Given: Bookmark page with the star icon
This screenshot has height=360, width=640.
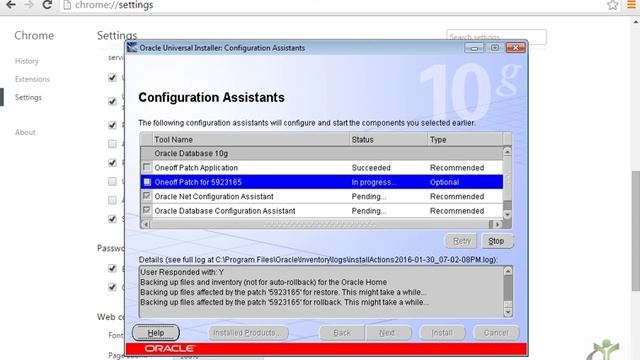Looking at the screenshot, I should tap(612, 5).
